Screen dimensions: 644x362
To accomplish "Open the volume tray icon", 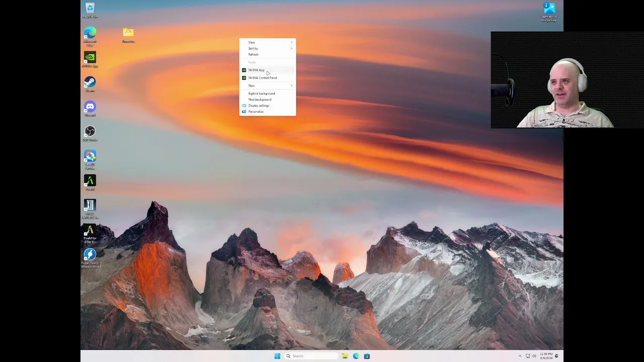I will click(534, 356).
